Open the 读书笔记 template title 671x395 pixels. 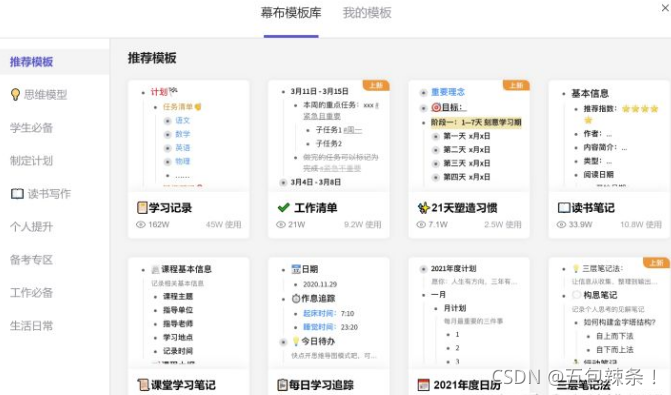click(x=593, y=208)
